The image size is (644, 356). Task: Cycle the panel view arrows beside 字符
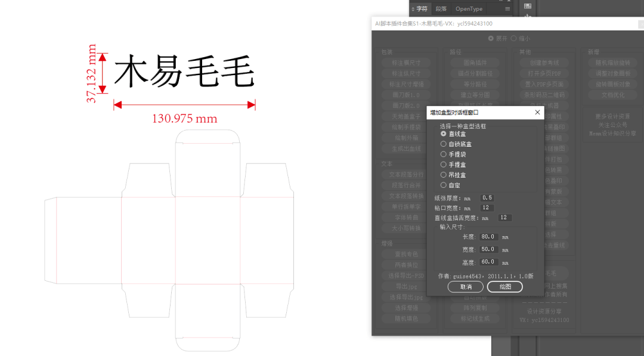point(413,8)
